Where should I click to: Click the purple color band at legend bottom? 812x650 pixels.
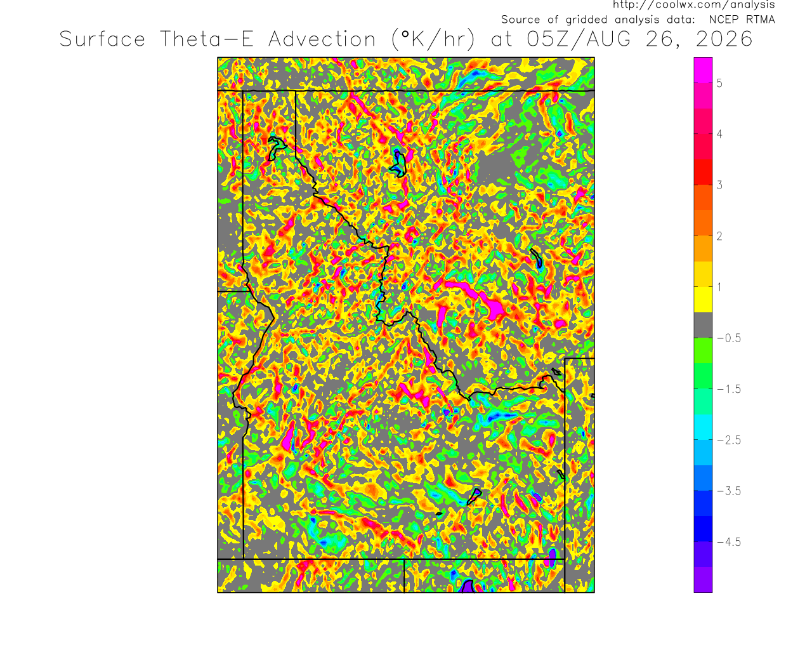point(703,580)
